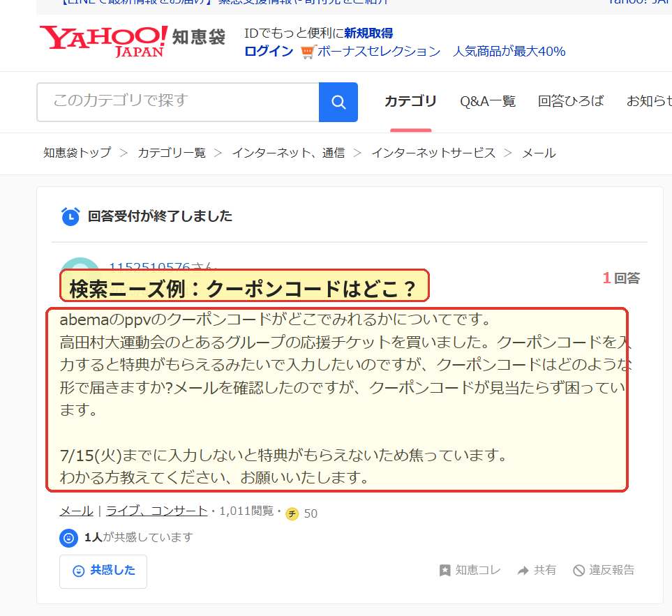This screenshot has height=616, width=672.
Task: Select the カテゴリ tab
Action: pos(410,101)
